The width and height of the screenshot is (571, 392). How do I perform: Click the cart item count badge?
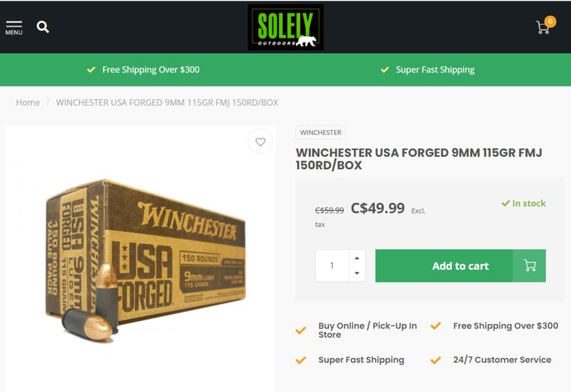pos(550,21)
